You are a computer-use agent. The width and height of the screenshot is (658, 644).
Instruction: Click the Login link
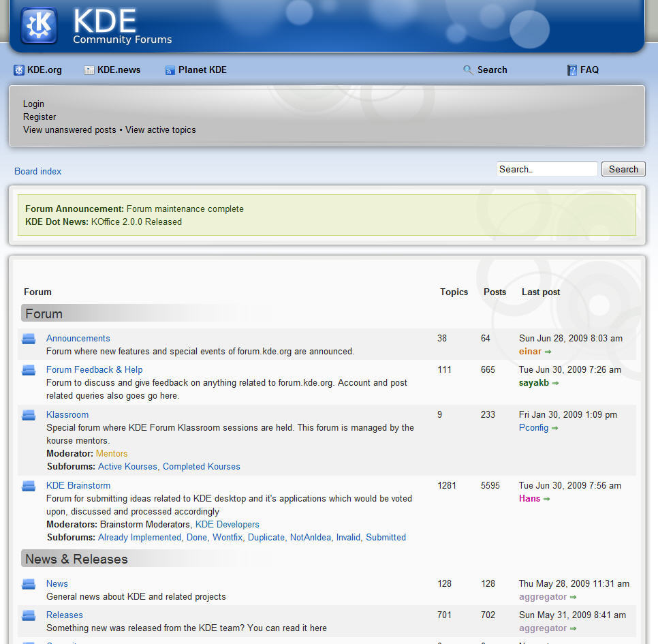33,104
